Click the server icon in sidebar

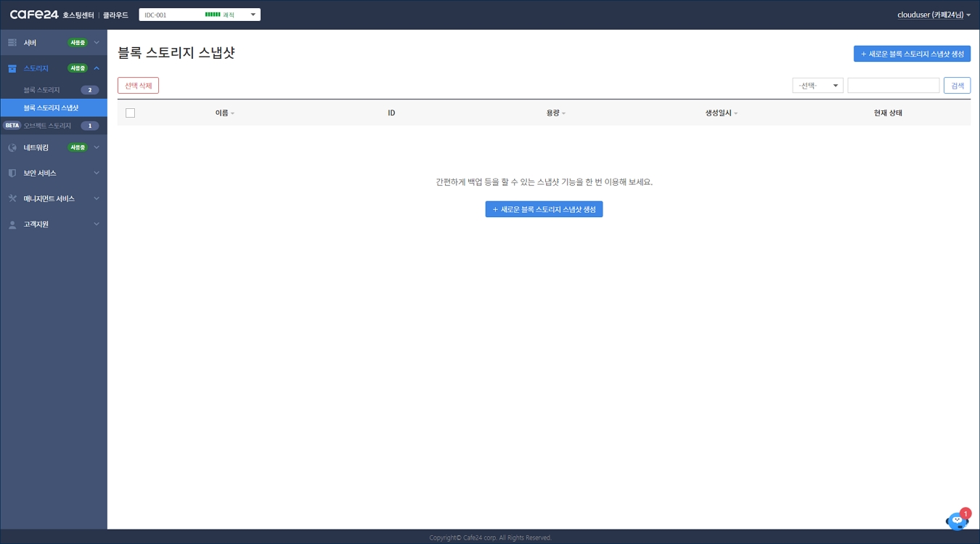pyautogui.click(x=12, y=43)
